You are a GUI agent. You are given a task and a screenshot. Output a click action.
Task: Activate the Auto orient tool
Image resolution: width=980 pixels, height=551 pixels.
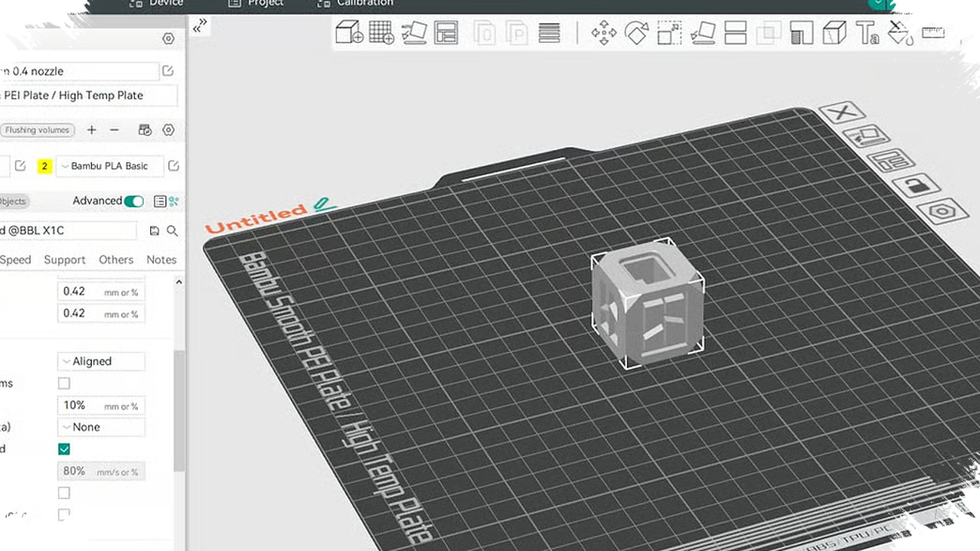(x=413, y=32)
